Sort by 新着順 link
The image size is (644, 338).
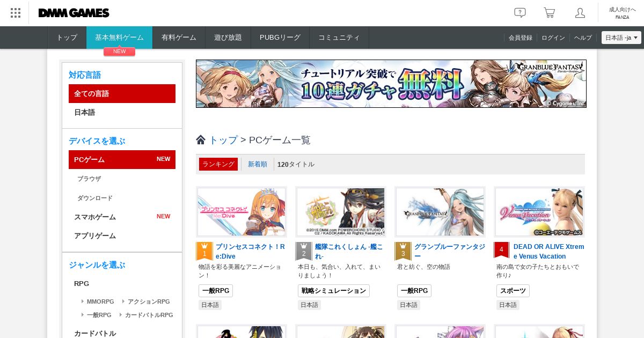point(258,164)
